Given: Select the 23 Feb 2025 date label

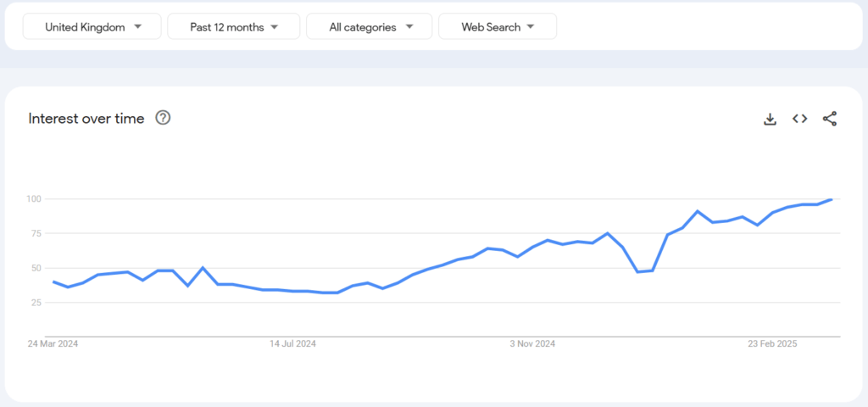Looking at the screenshot, I should click(x=772, y=343).
